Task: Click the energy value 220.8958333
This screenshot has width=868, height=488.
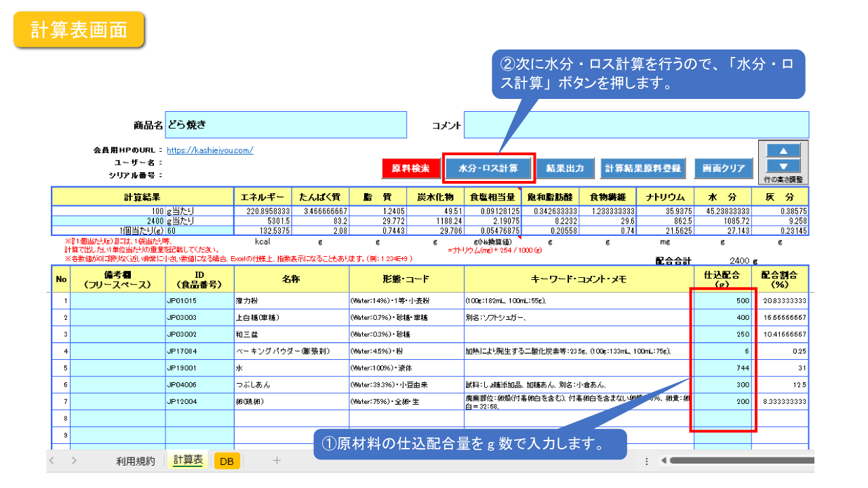Action: pos(262,211)
